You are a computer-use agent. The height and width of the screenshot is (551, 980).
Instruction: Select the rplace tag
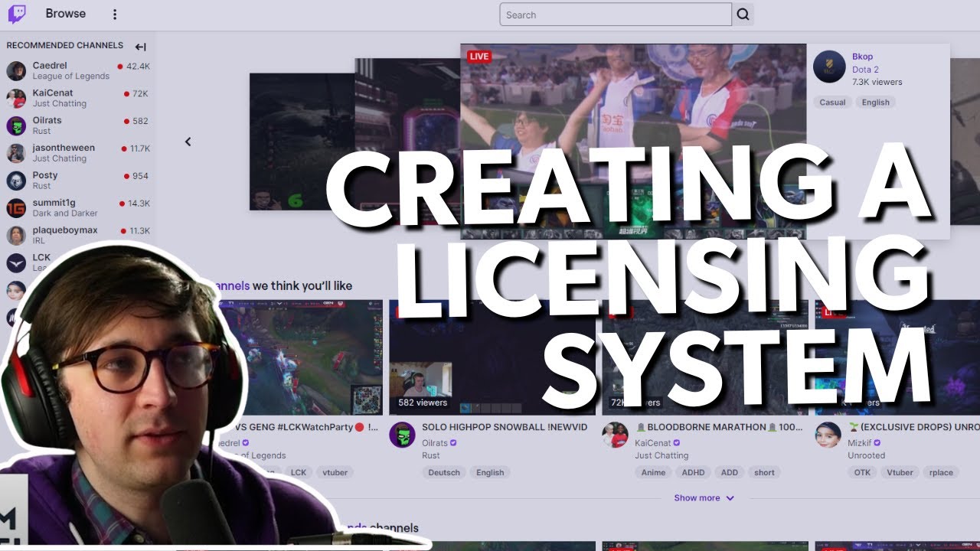941,473
